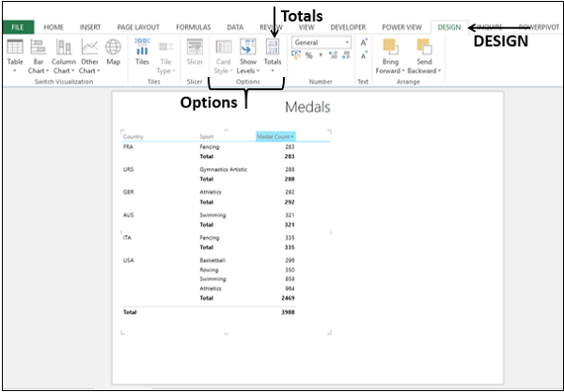The height and width of the screenshot is (392, 564).
Task: Expand the Totals dropdown
Action: pyautogui.click(x=273, y=55)
